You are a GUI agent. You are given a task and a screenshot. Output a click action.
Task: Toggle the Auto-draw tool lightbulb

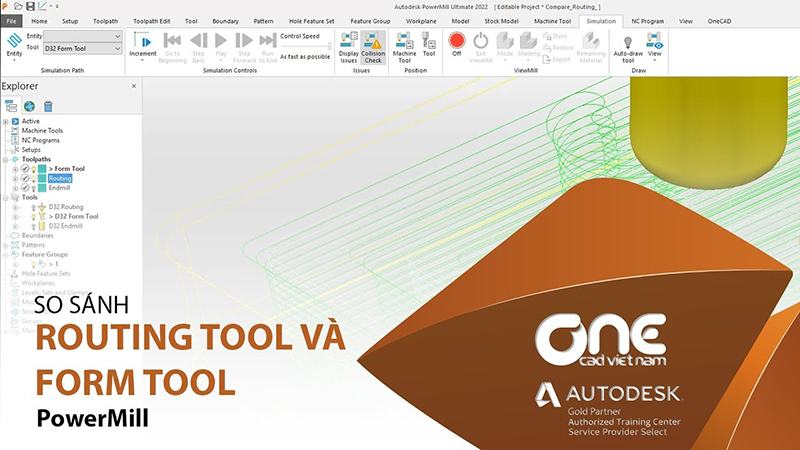(x=628, y=41)
